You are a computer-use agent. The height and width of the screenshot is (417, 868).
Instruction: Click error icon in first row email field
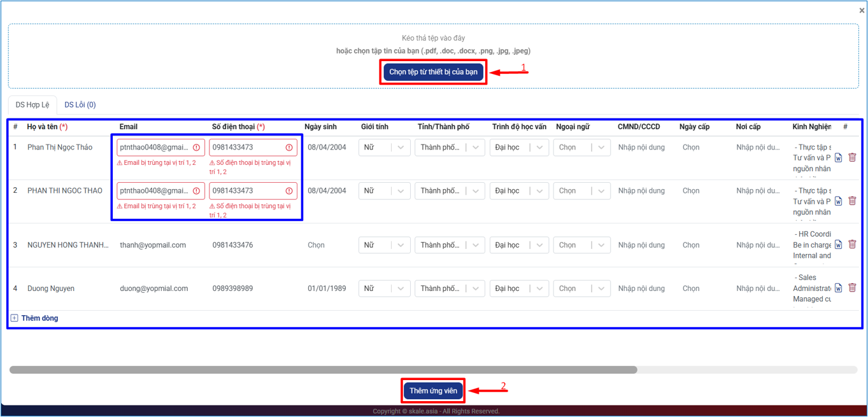tap(196, 148)
